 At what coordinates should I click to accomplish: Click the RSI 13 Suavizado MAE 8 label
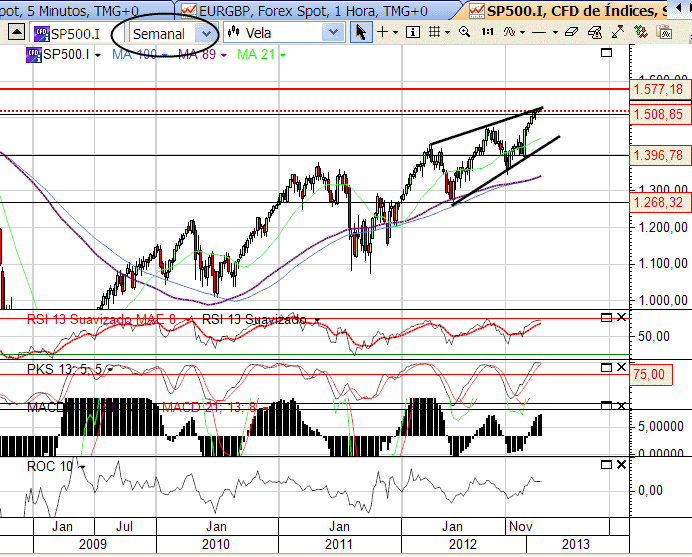(x=102, y=319)
